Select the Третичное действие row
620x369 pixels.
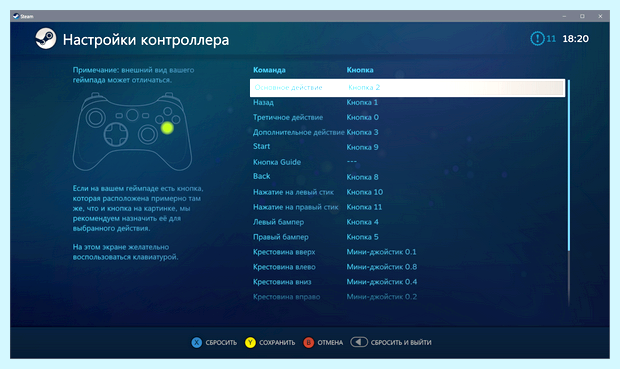407,117
